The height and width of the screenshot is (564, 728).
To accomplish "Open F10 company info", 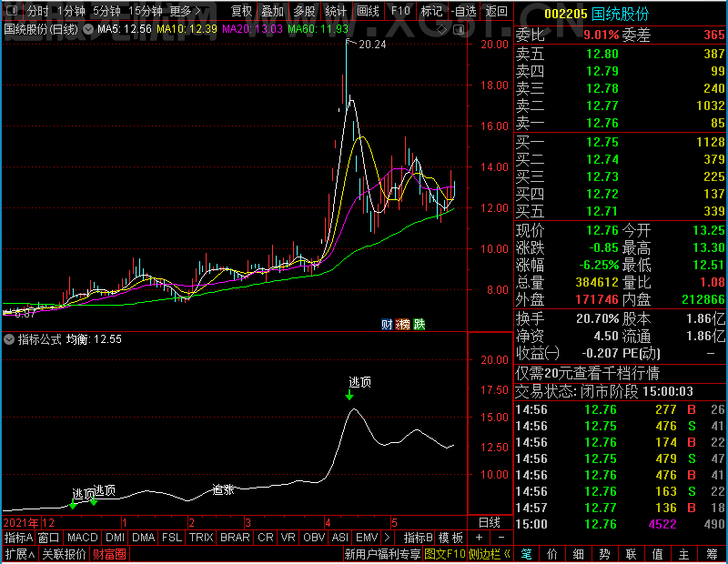I will 400,11.
